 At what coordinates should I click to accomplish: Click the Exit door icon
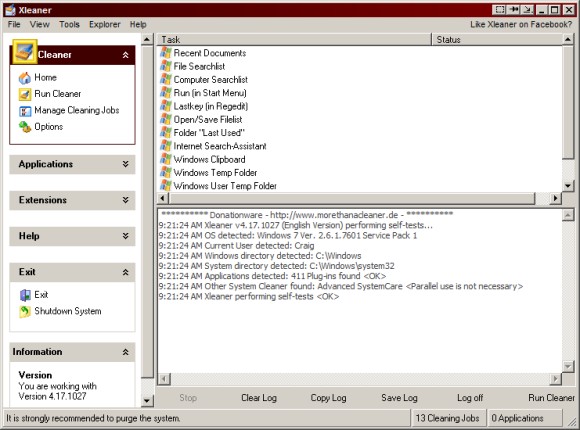pyautogui.click(x=25, y=295)
